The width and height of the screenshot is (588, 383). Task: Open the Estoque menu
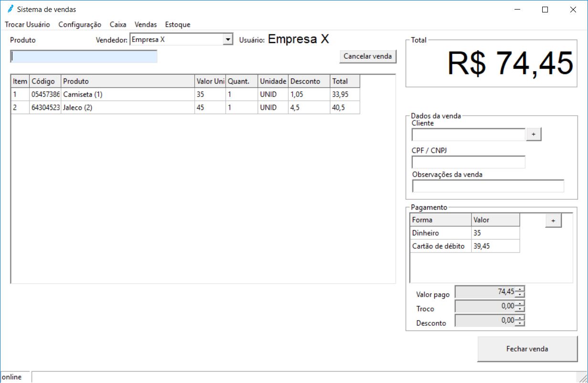pos(178,24)
